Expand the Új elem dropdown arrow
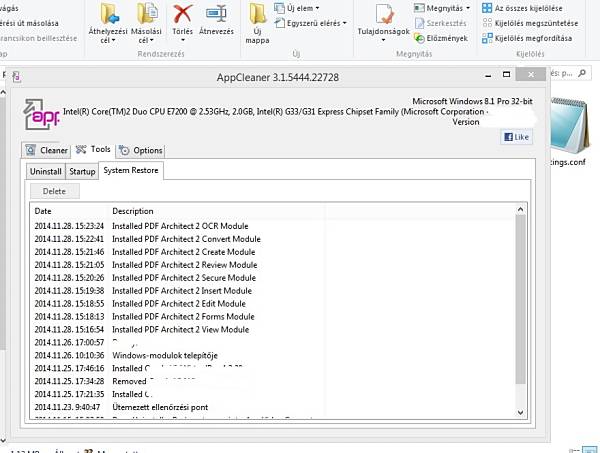Screen dimensions: 600x453 (x=317, y=8)
